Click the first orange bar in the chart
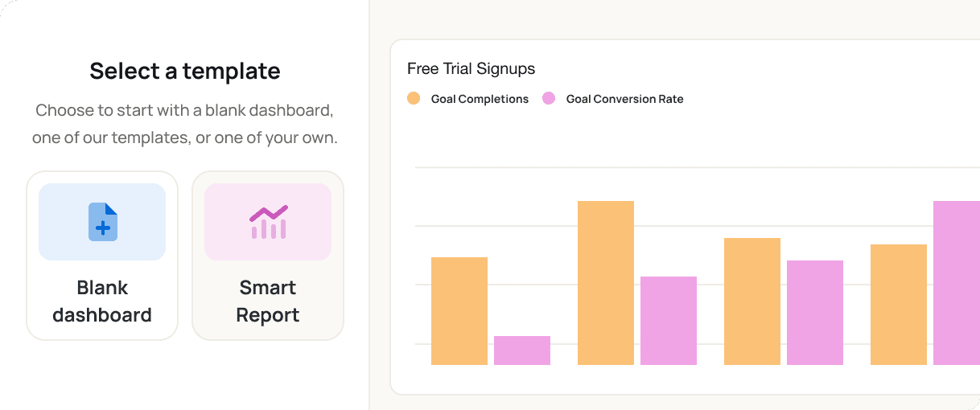980x410 pixels. (x=459, y=311)
